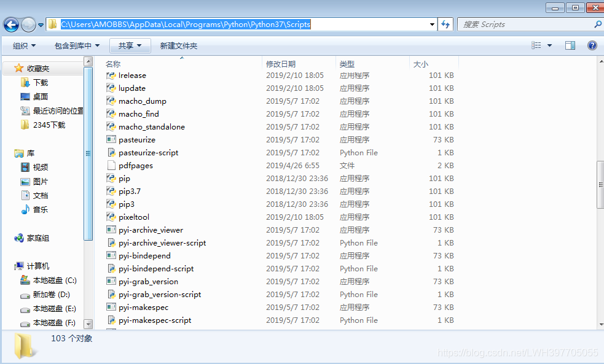Screen dimensions: 604x364
Task: Select 收藏夹 in navigation pane
Action: [x=37, y=69]
